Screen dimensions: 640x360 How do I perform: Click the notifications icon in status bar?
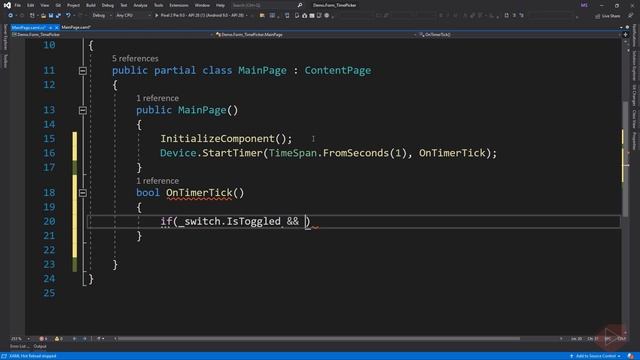(x=631, y=356)
